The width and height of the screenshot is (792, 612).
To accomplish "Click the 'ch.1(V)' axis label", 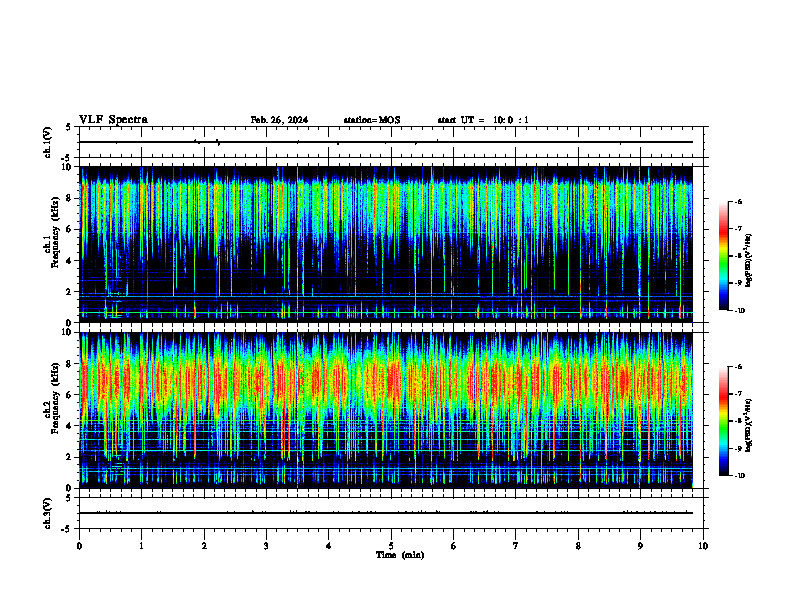I will [47, 142].
